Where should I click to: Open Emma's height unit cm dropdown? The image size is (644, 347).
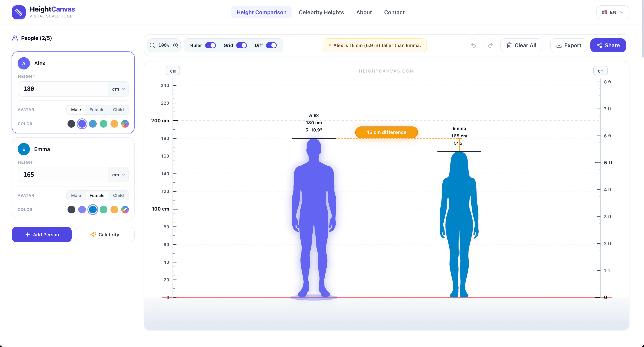pos(119,175)
